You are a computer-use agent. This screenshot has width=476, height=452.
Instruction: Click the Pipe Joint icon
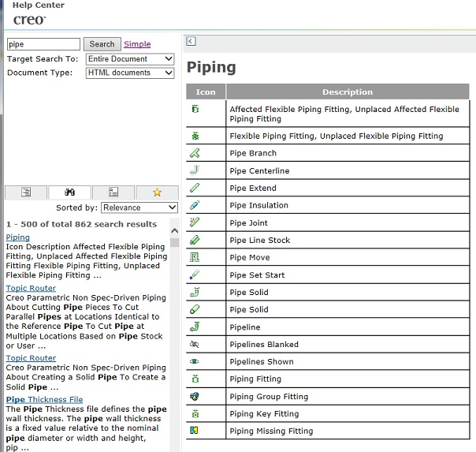coord(195,222)
